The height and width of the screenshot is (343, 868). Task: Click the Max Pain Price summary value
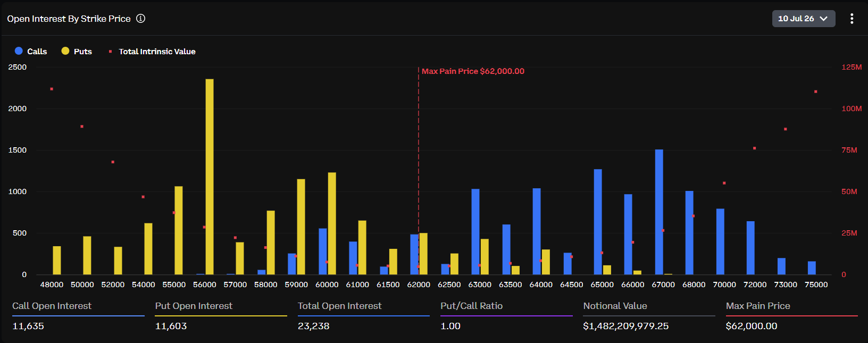click(x=751, y=326)
